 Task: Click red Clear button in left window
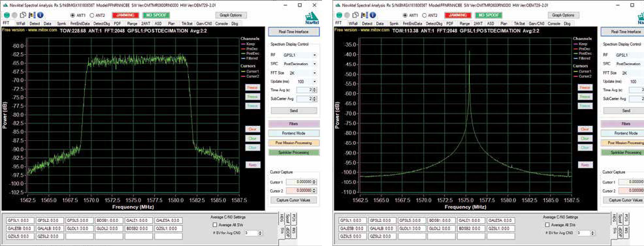click(253, 129)
